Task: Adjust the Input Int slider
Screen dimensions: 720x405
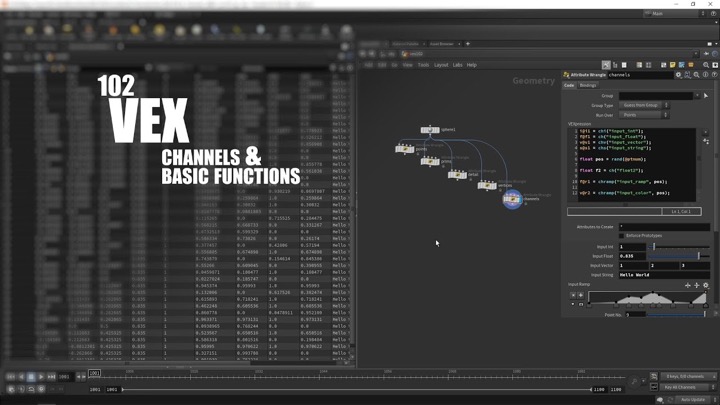Action: click(679, 247)
